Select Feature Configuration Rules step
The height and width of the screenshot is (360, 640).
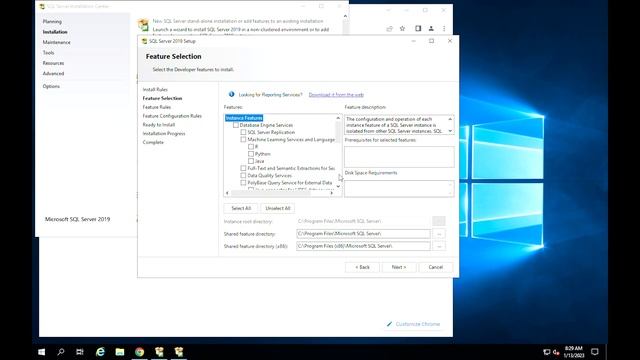(x=172, y=116)
